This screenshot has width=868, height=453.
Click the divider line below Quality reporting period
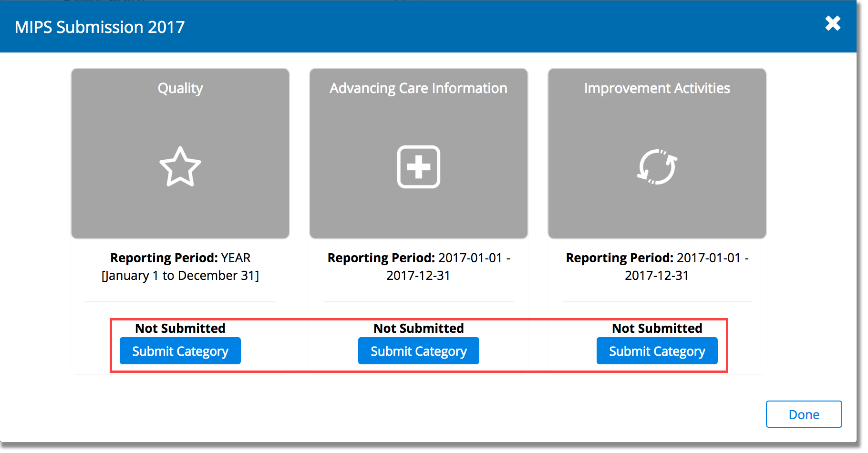180,301
